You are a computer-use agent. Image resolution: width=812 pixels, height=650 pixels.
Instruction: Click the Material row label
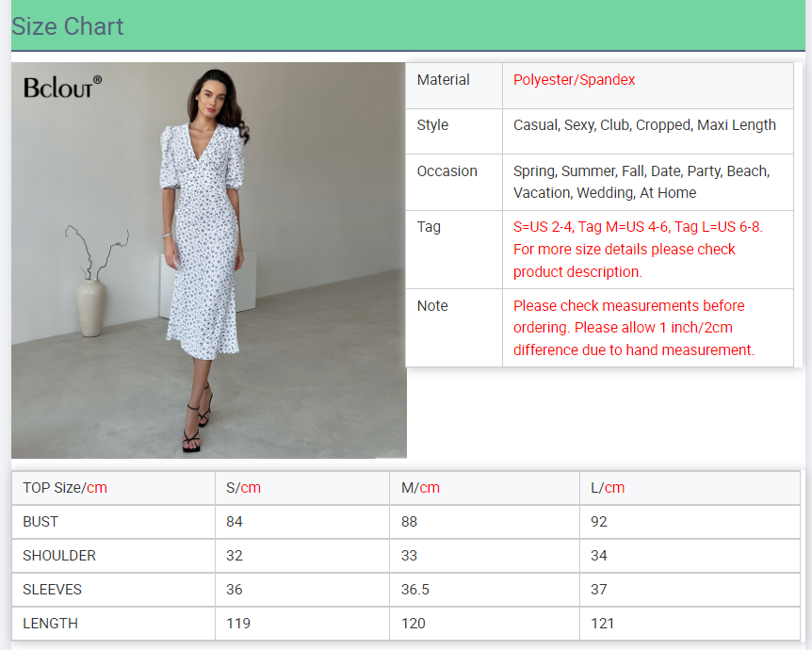pyautogui.click(x=443, y=80)
